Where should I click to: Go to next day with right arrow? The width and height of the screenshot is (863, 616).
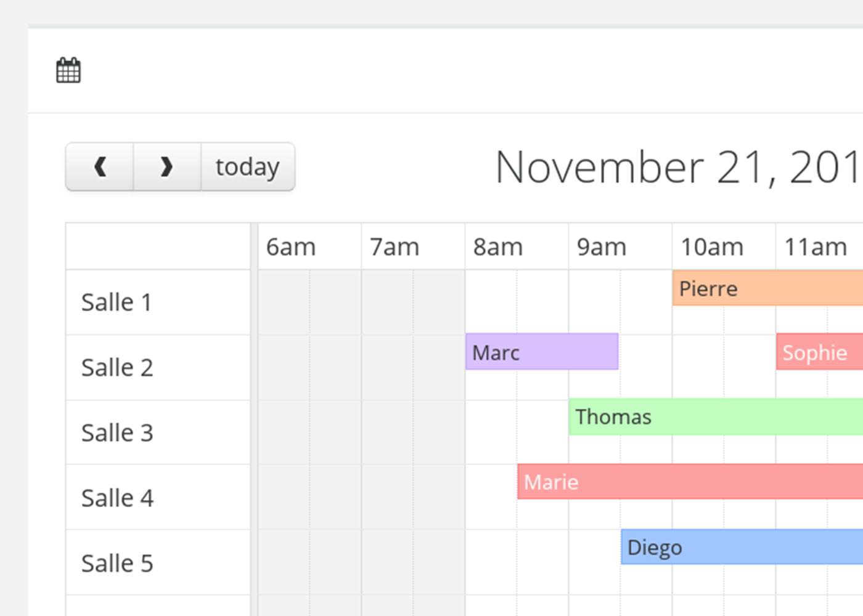[166, 167]
